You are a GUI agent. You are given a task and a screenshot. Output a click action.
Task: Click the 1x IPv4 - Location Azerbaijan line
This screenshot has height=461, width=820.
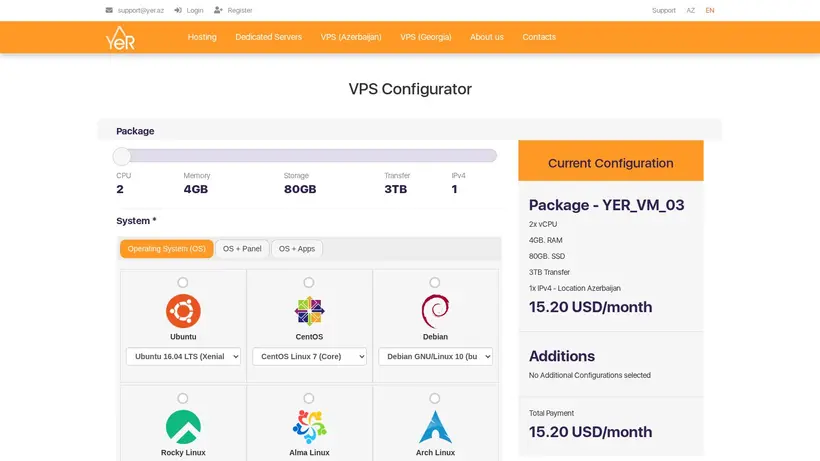click(x=574, y=288)
